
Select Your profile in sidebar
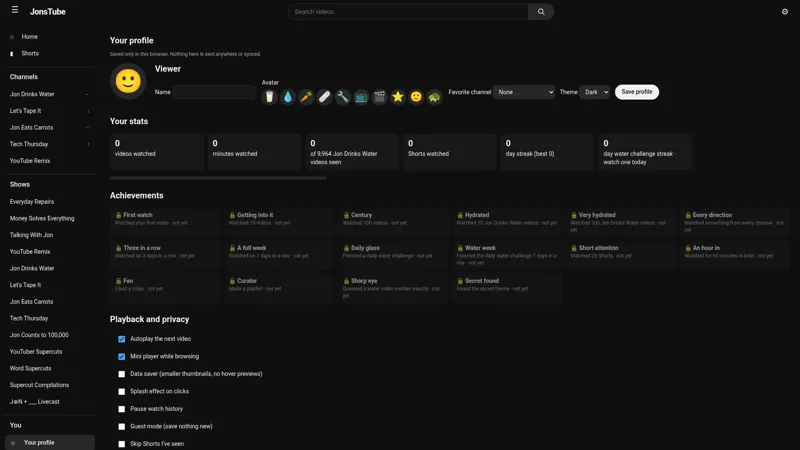coord(49,443)
